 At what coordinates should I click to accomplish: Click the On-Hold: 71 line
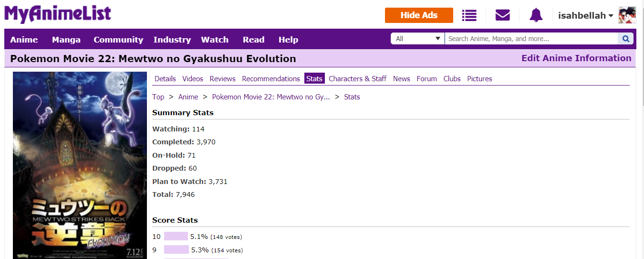pyautogui.click(x=174, y=155)
